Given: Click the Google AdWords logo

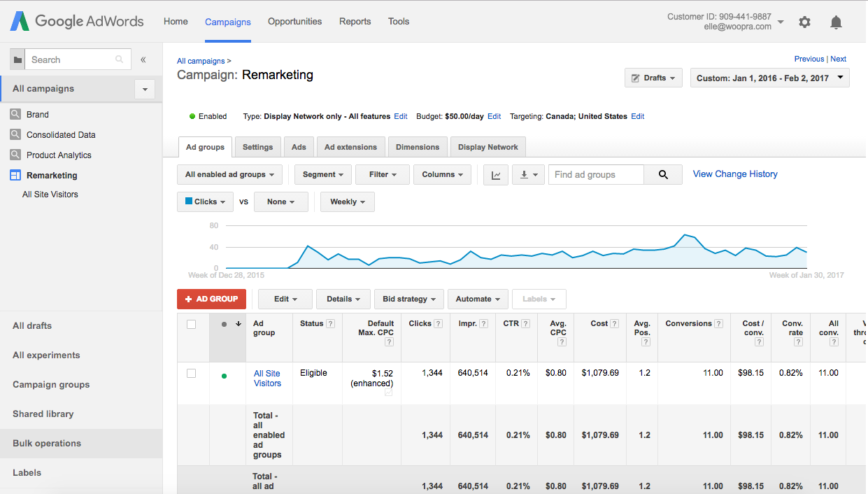Looking at the screenshot, I should click(x=76, y=21).
